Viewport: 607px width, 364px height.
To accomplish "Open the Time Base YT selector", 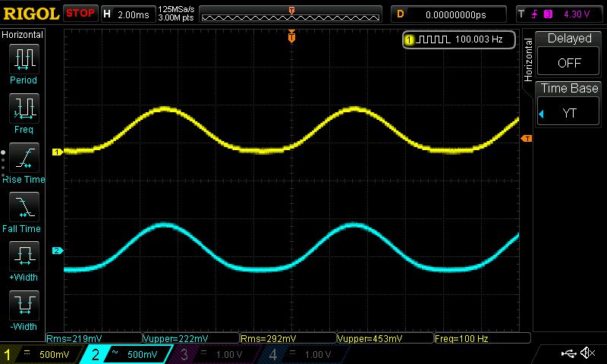I will pos(568,112).
